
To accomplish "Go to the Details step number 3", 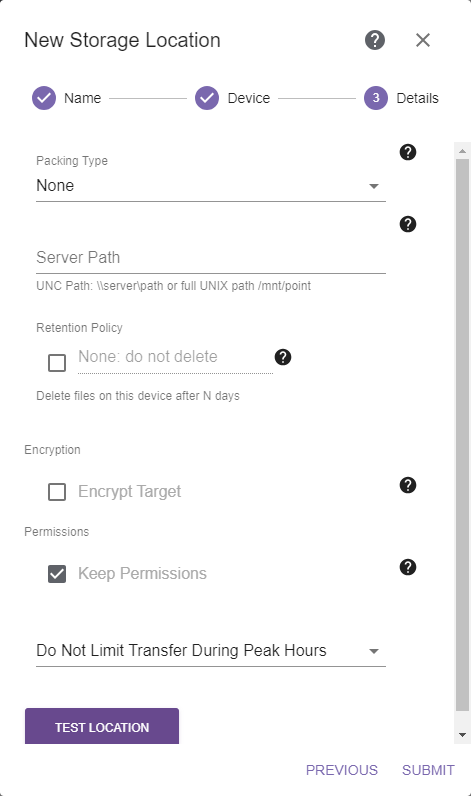I will (x=376, y=98).
